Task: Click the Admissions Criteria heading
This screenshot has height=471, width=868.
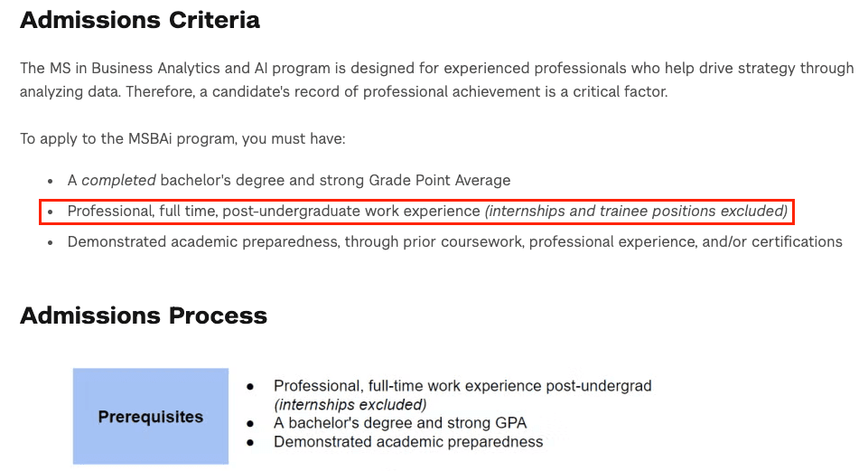Action: pyautogui.click(x=139, y=21)
